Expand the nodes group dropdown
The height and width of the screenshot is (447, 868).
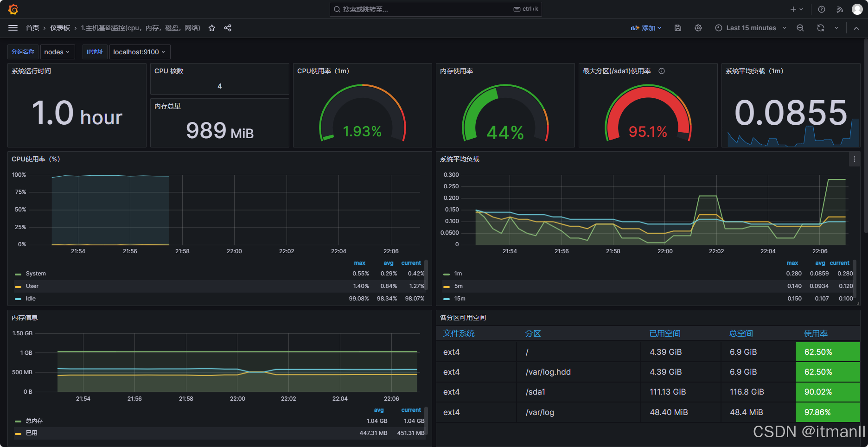(x=57, y=52)
